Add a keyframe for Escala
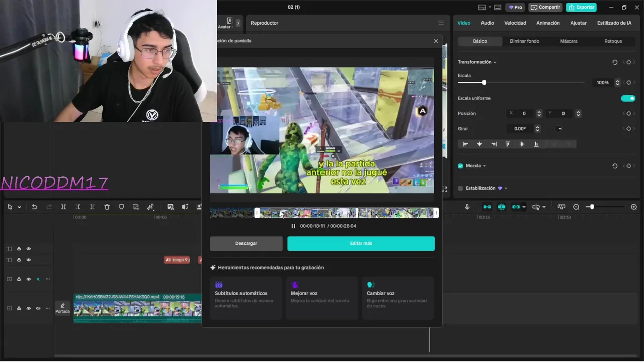644x362 pixels. coord(629,83)
